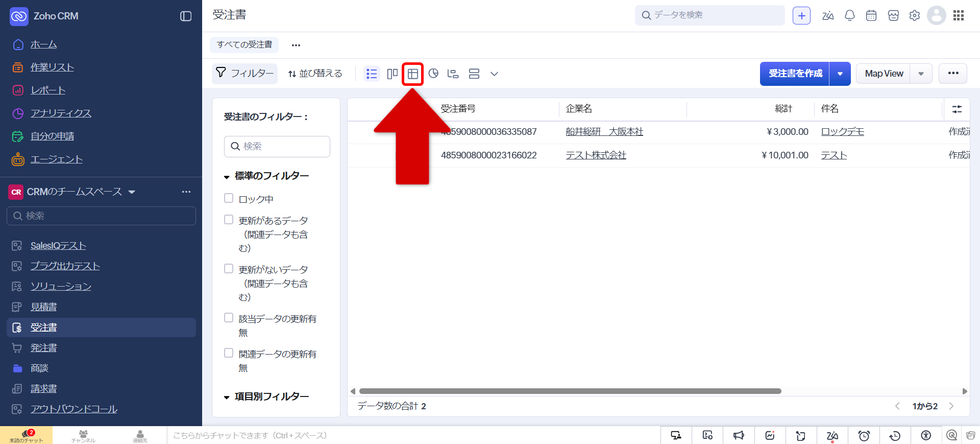Open the setup gear icon
Screen dimensions: 980x444
(x=915, y=16)
